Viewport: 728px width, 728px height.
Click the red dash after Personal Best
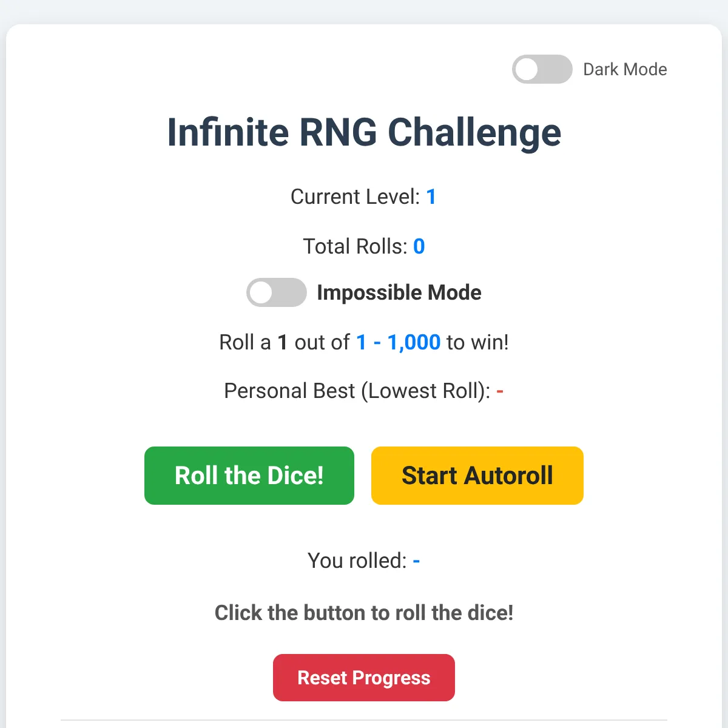(x=500, y=391)
